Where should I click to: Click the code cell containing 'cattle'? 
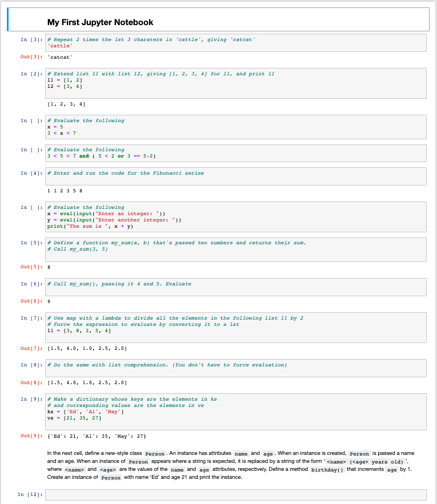pyautogui.click(x=236, y=43)
